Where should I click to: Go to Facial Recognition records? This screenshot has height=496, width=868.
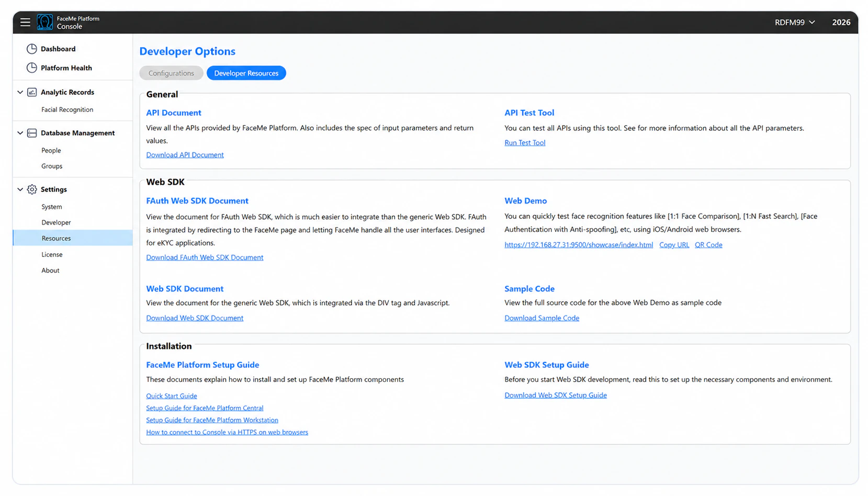click(x=67, y=109)
